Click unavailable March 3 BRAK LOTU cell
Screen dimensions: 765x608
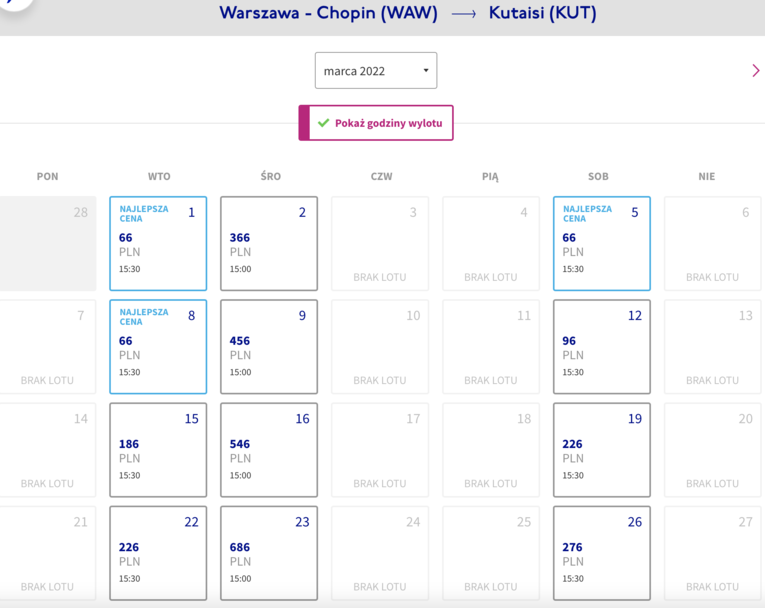click(x=380, y=243)
